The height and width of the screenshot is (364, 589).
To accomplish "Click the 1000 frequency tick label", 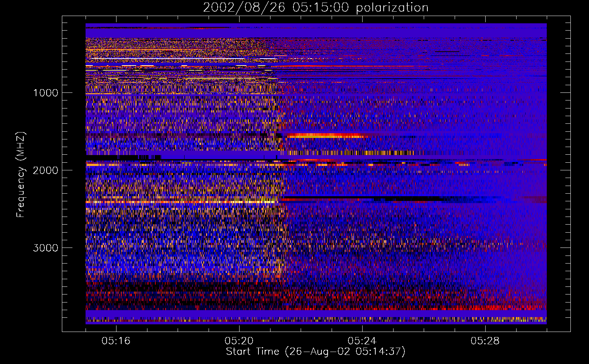I will (46, 93).
